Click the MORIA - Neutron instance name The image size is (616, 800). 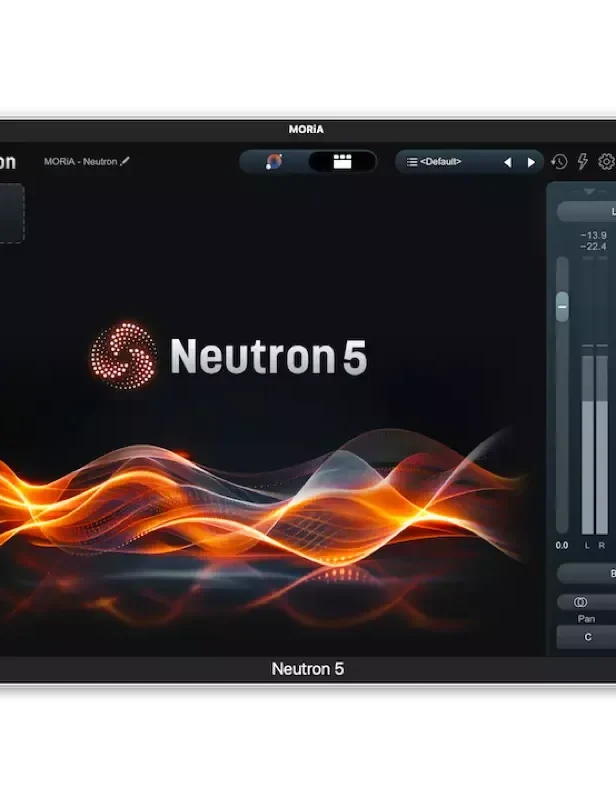point(80,161)
